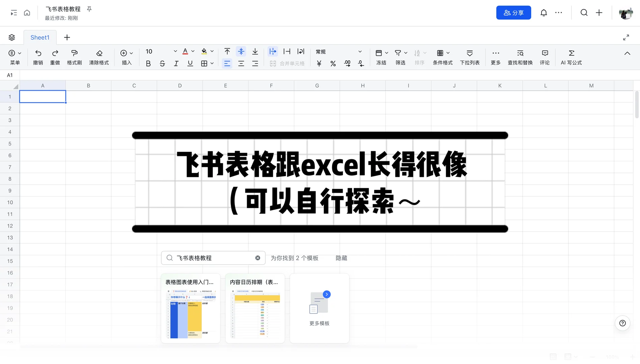Image resolution: width=640 pixels, height=364 pixels.
Task: Expand the filter (筛选) dropdown arrow
Action: (406, 53)
